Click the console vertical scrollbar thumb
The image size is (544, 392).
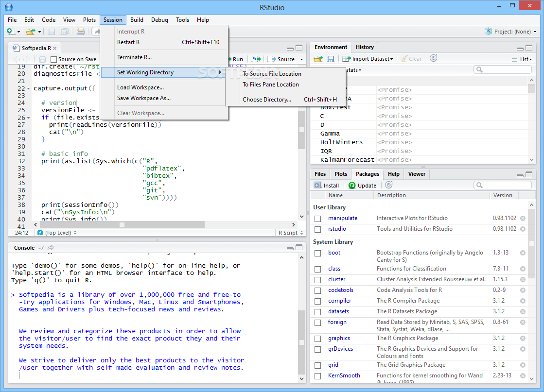pyautogui.click(x=301, y=342)
